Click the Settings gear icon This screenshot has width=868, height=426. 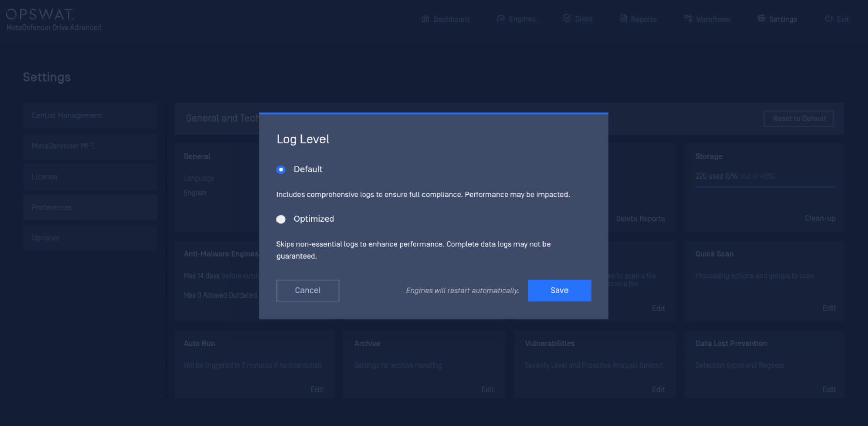click(x=761, y=19)
